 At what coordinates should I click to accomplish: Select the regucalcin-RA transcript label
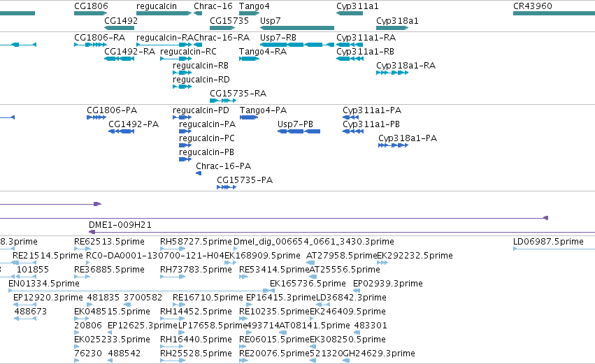[x=165, y=38]
